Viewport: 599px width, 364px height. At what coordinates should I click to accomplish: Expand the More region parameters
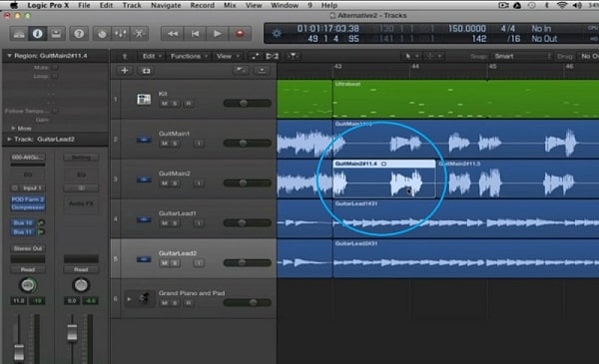(x=13, y=129)
